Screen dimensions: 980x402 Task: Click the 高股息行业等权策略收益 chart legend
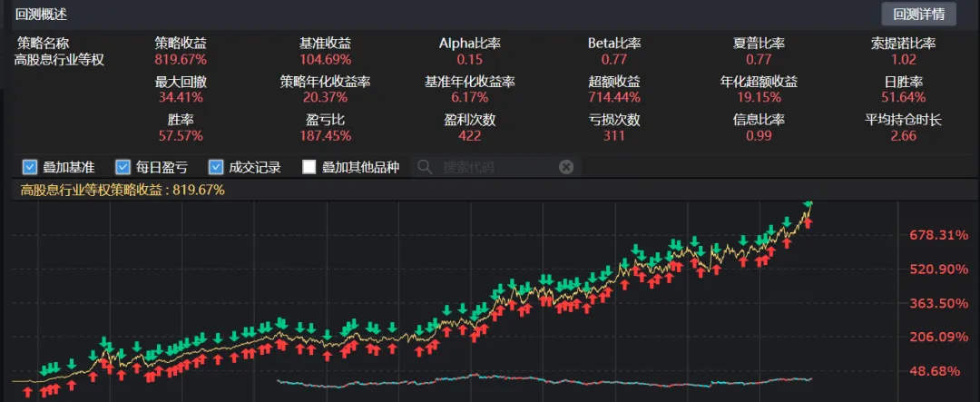pos(122,190)
